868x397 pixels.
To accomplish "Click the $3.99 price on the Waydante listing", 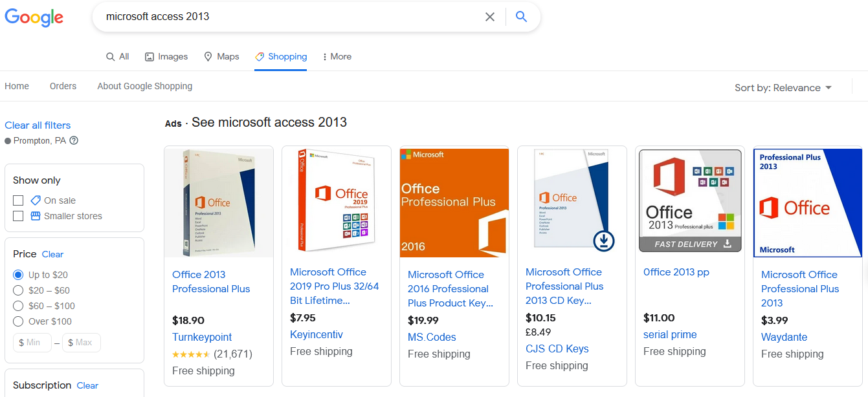I will tap(775, 320).
